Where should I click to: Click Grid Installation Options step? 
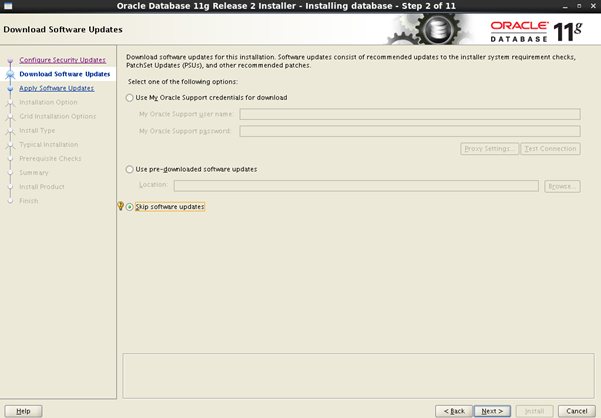tap(57, 116)
